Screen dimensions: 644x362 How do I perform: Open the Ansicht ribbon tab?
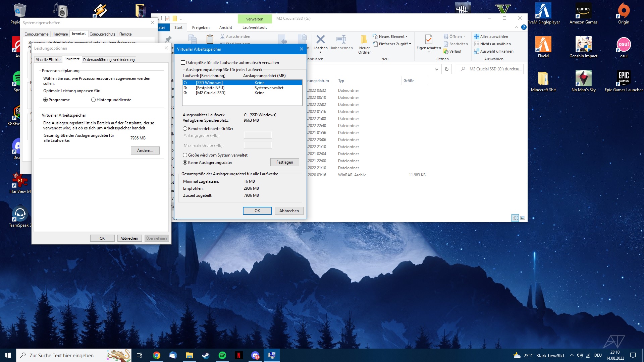tap(225, 27)
